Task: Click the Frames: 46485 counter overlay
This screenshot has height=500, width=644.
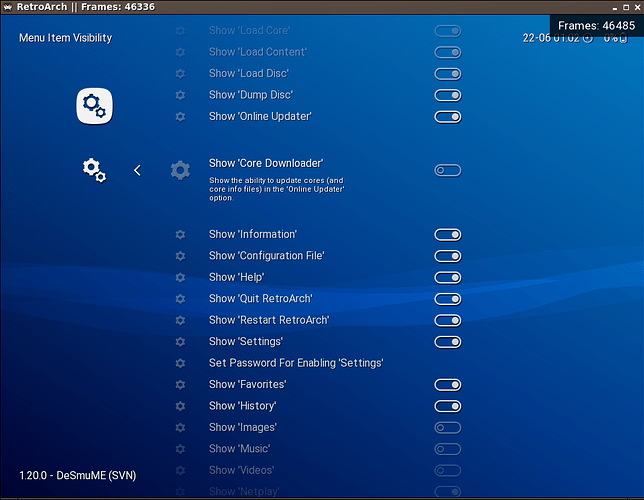Action: point(596,25)
